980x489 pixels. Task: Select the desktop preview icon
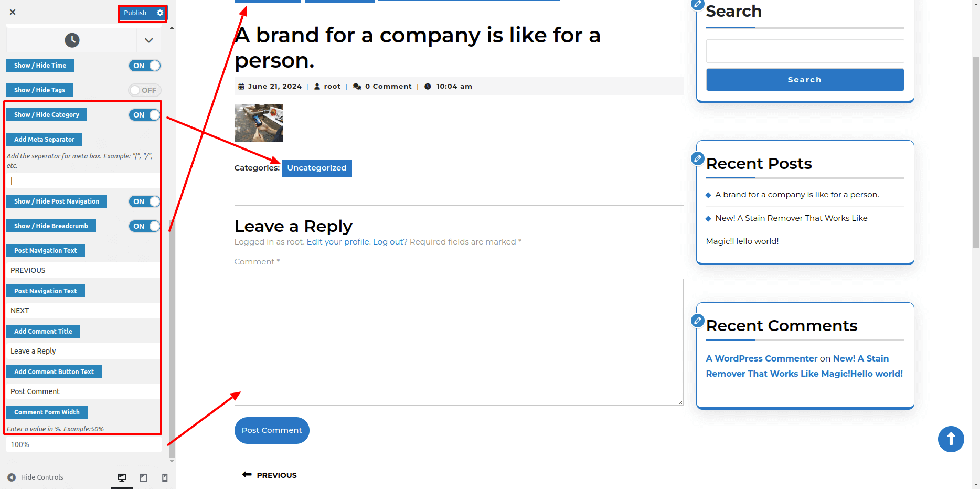pos(122,477)
